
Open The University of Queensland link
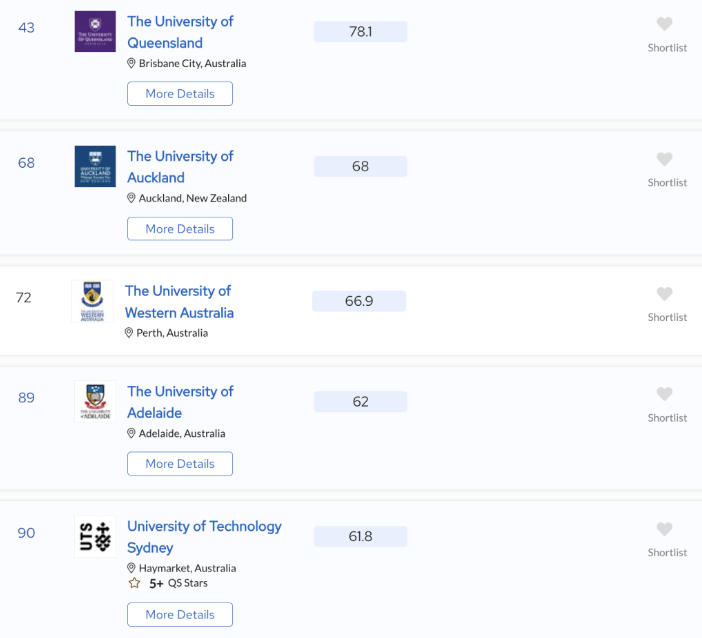(180, 32)
